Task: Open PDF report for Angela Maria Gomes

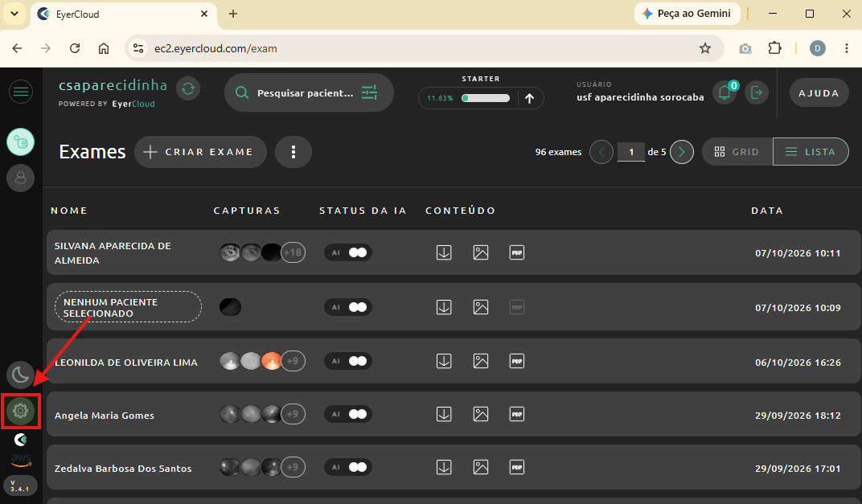Action: point(517,414)
